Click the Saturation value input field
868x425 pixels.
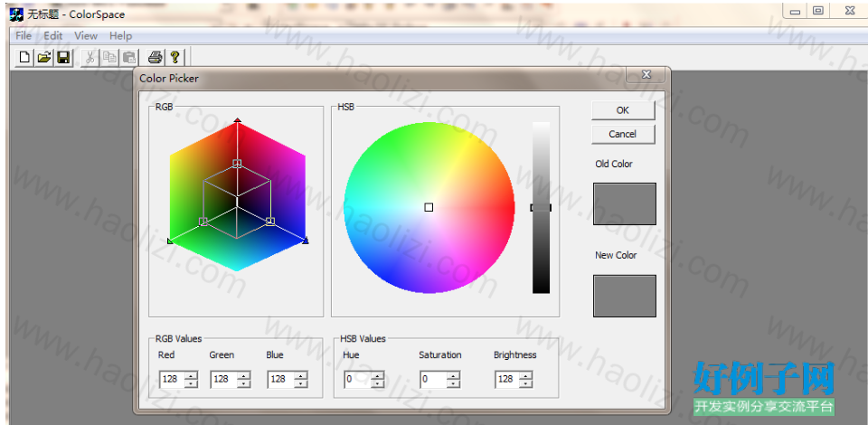coord(433,379)
